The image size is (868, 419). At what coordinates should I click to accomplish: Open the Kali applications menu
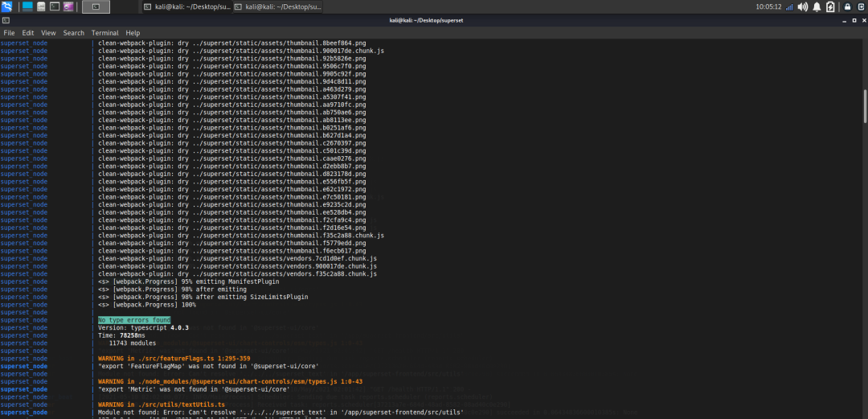[6, 6]
